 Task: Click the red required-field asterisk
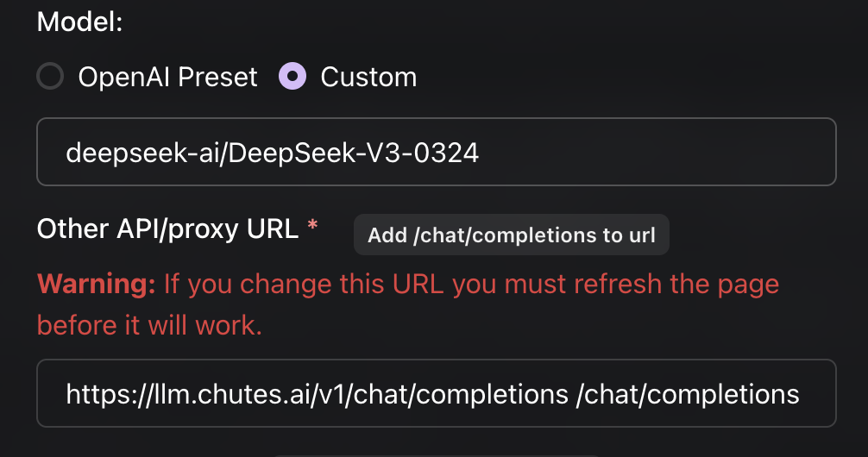(312, 228)
